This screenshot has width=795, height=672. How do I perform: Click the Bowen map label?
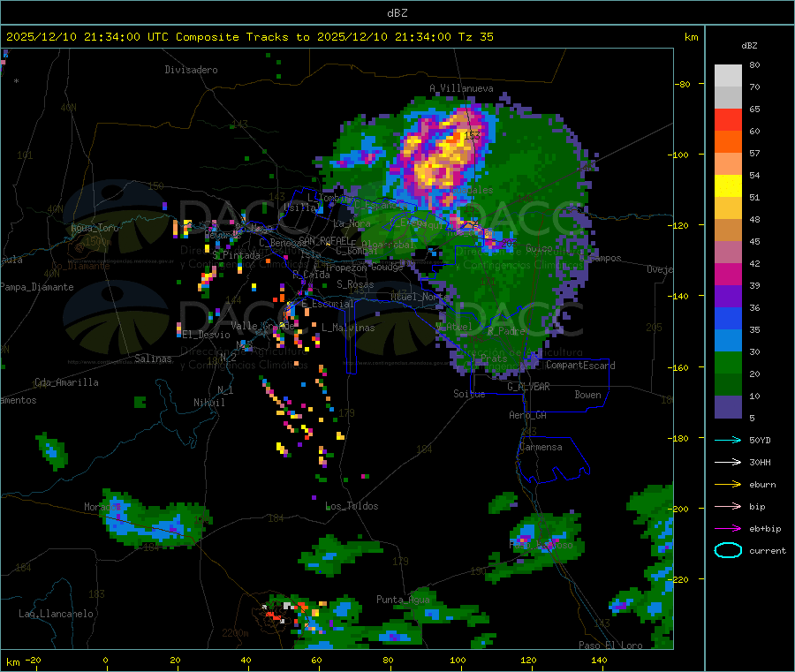click(587, 395)
